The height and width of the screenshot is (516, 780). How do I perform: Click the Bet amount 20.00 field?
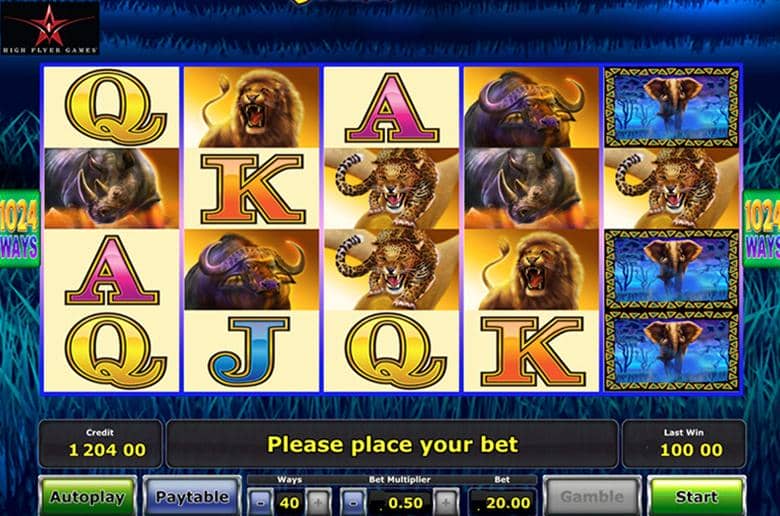(x=502, y=503)
